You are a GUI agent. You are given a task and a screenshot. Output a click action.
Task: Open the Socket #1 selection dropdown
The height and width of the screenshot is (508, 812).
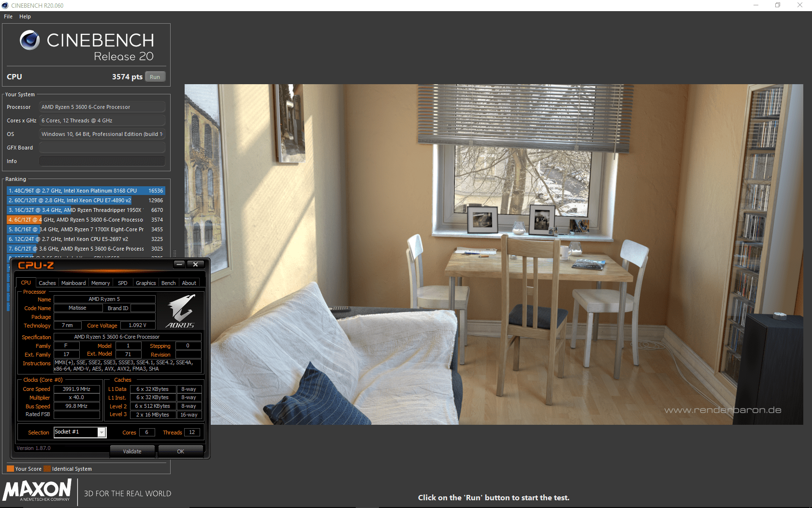101,433
